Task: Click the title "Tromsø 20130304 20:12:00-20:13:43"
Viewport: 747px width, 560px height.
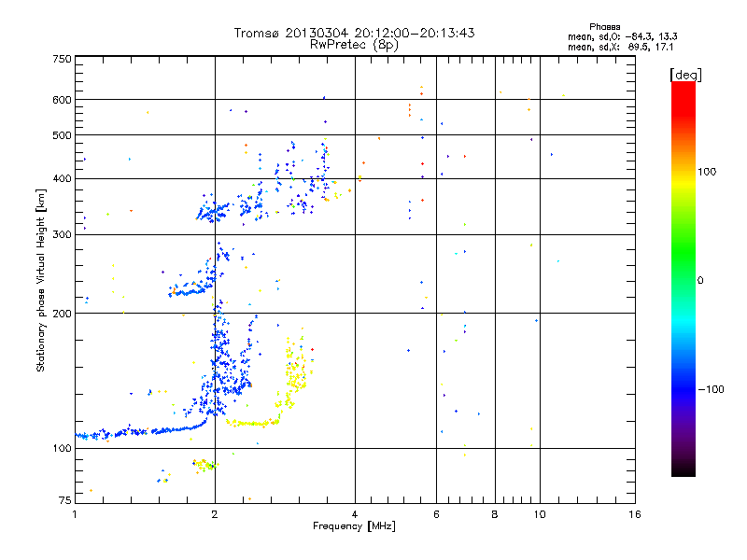Action: pos(355,33)
